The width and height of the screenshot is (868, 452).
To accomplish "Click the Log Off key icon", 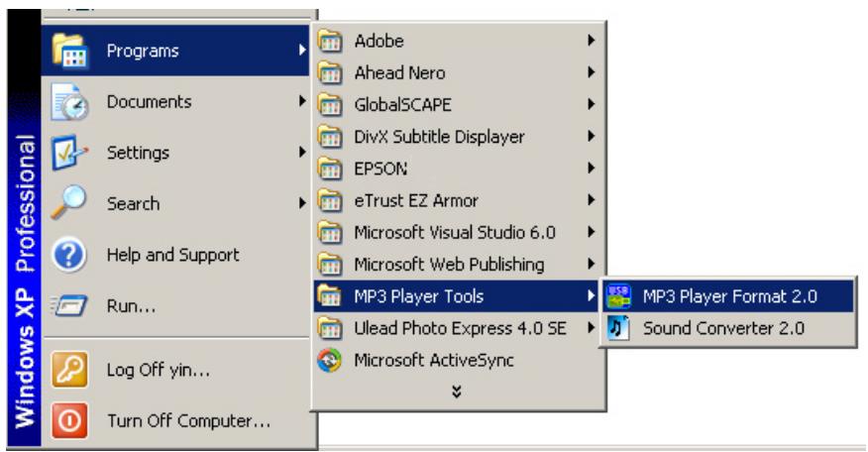I will 69,370.
